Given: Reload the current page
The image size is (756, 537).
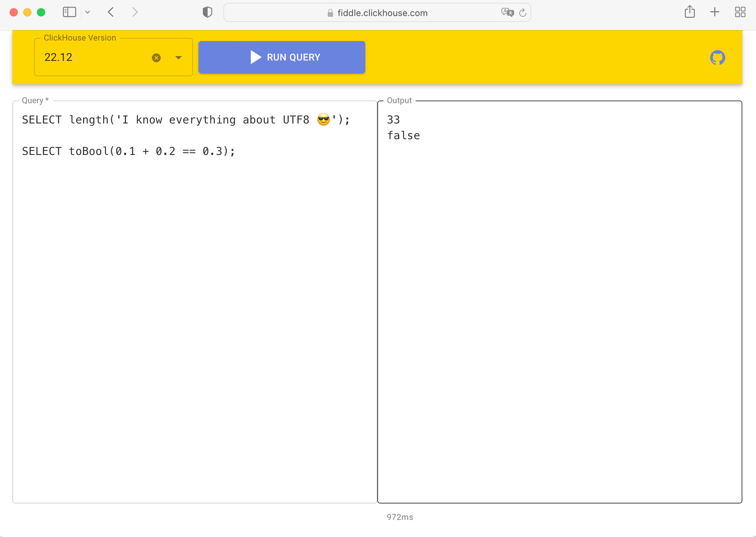Looking at the screenshot, I should [523, 13].
